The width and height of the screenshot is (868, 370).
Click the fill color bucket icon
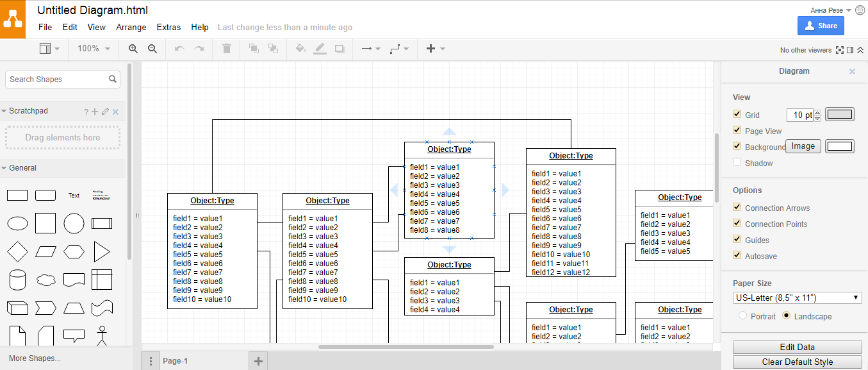click(x=300, y=49)
